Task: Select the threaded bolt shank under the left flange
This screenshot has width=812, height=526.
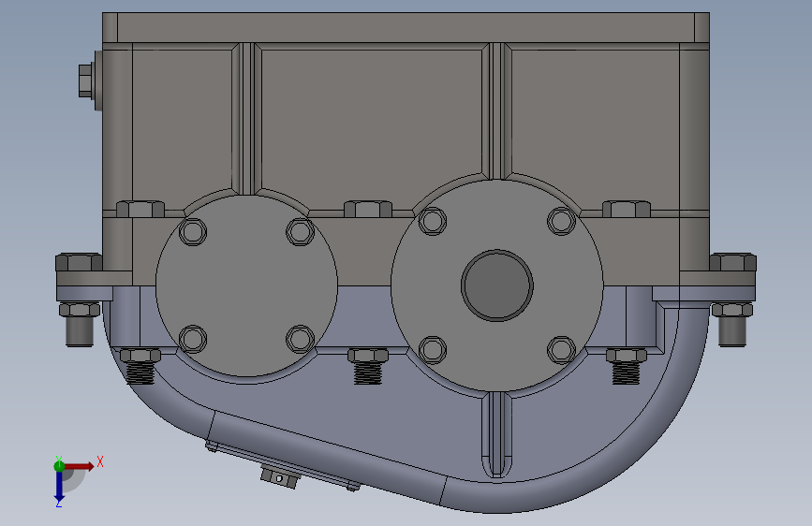Action: (80, 331)
